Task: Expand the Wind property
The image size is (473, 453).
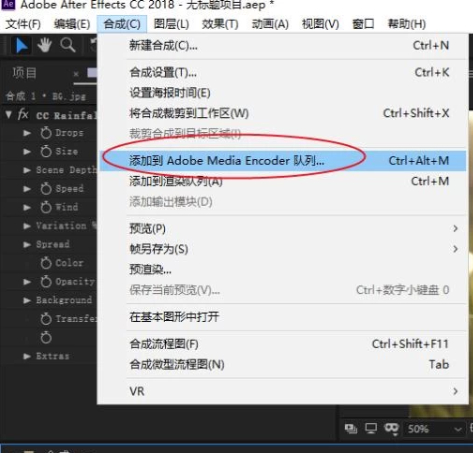Action: 27,208
